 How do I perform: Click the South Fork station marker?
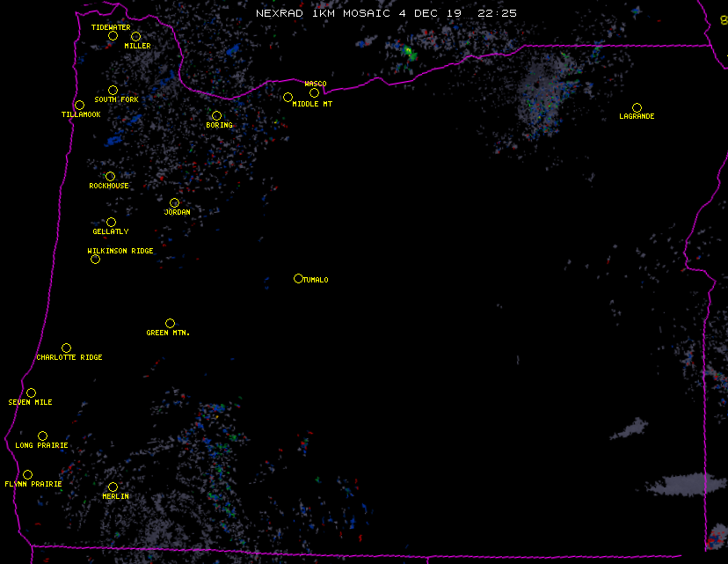pyautogui.click(x=113, y=90)
